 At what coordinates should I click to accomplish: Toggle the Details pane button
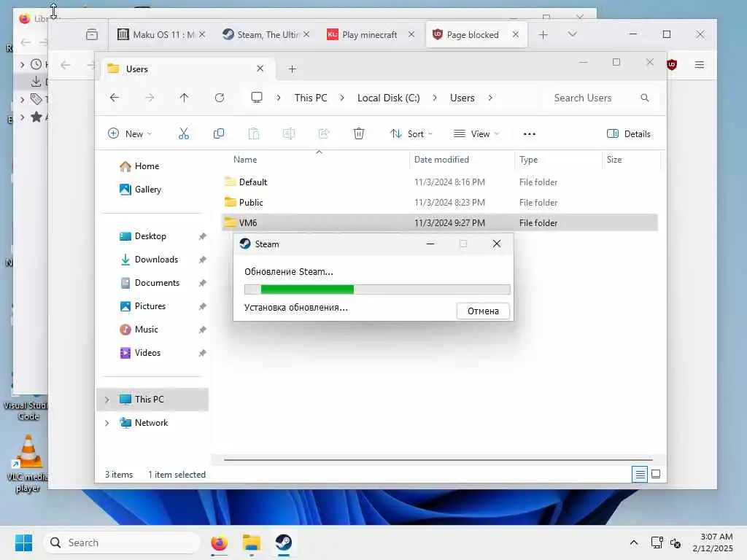click(628, 134)
